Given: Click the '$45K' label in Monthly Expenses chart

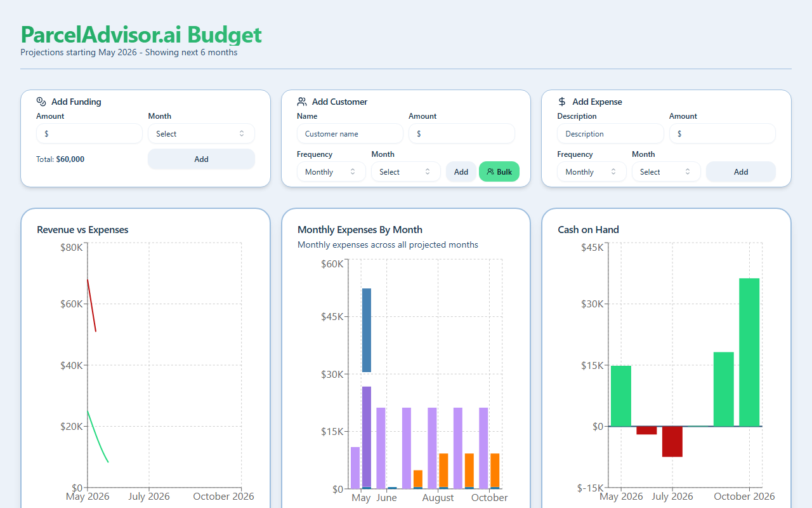Looking at the screenshot, I should point(332,317).
